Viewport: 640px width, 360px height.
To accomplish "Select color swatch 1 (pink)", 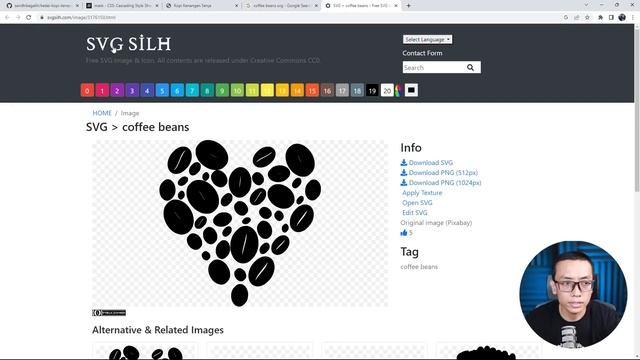I will point(102,90).
